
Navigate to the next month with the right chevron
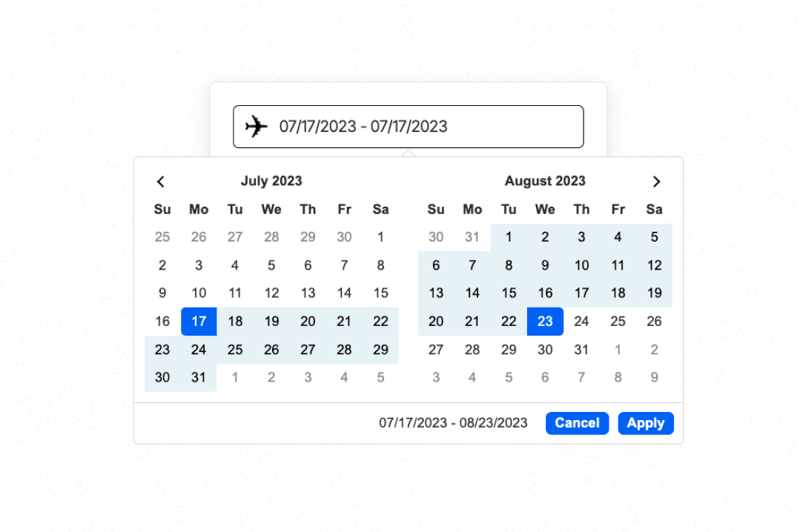[656, 181]
